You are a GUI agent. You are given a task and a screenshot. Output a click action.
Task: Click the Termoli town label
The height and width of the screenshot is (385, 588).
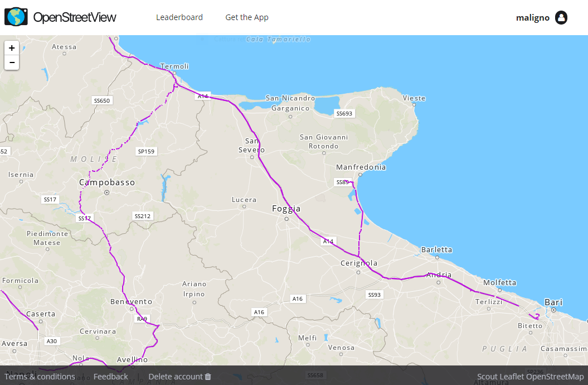174,66
